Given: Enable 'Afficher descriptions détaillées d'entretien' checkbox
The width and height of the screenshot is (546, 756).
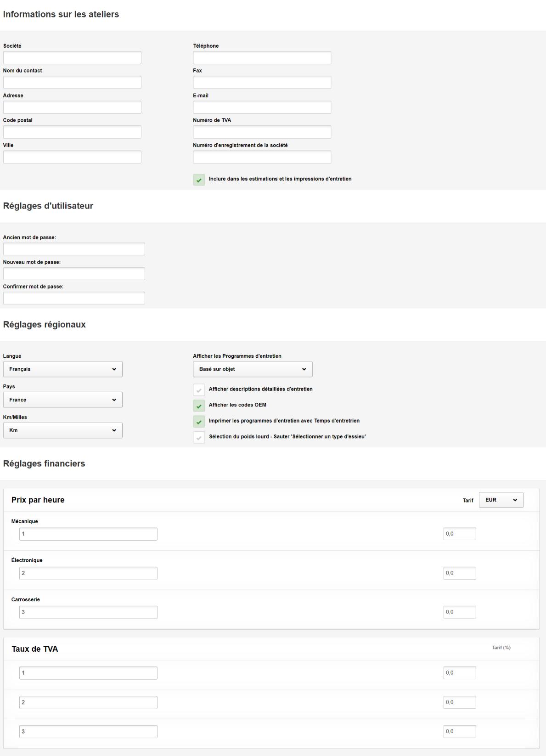Looking at the screenshot, I should 199,390.
